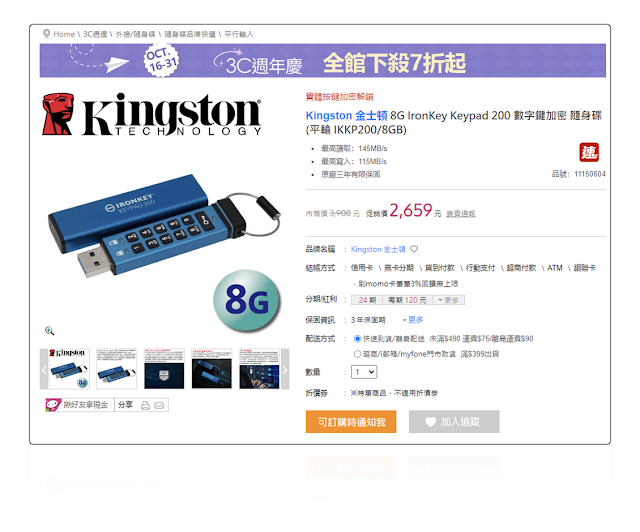This screenshot has height=532, width=640.
Task: Select convenience store pickup radio option
Action: pyautogui.click(x=358, y=354)
